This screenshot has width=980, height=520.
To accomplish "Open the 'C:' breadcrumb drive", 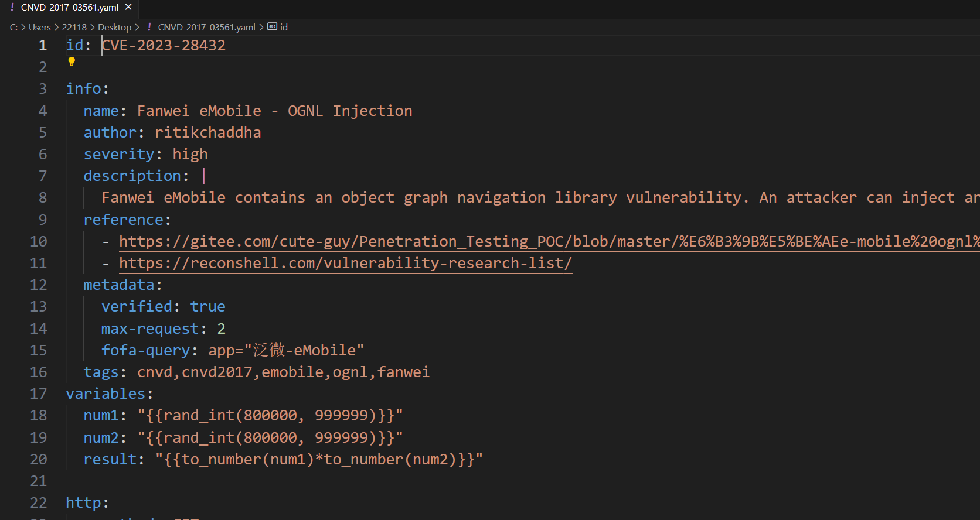I will (13, 27).
